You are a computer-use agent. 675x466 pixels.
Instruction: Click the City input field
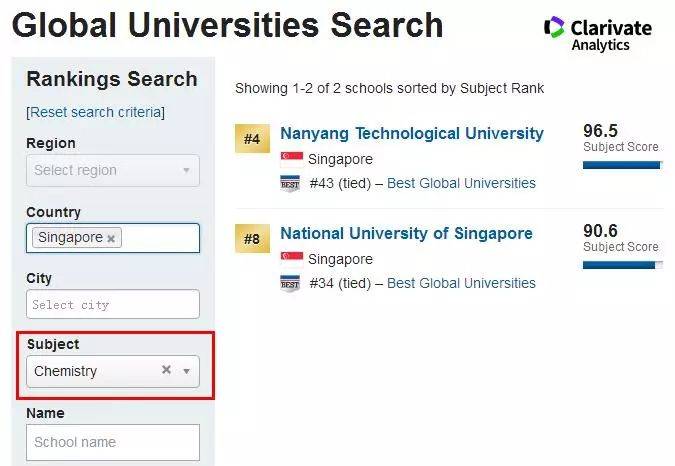click(x=112, y=304)
